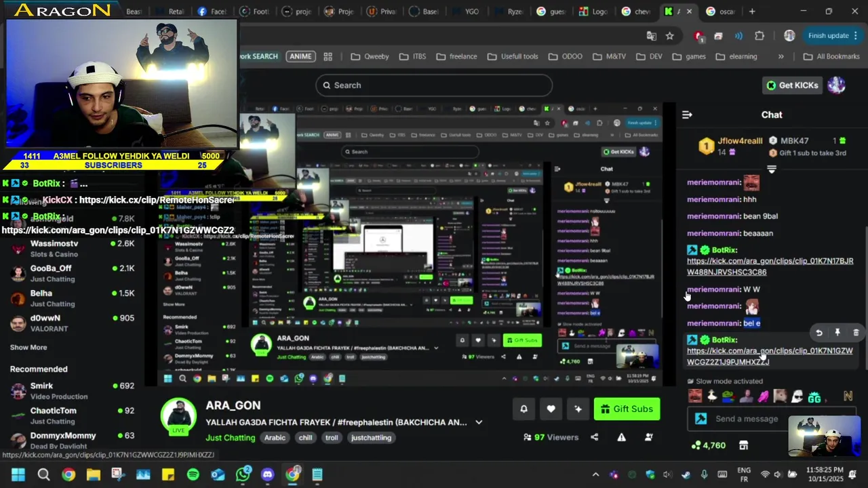Viewport: 868px width, 488px height.
Task: Open the channel points 4,760 balance
Action: click(708, 445)
